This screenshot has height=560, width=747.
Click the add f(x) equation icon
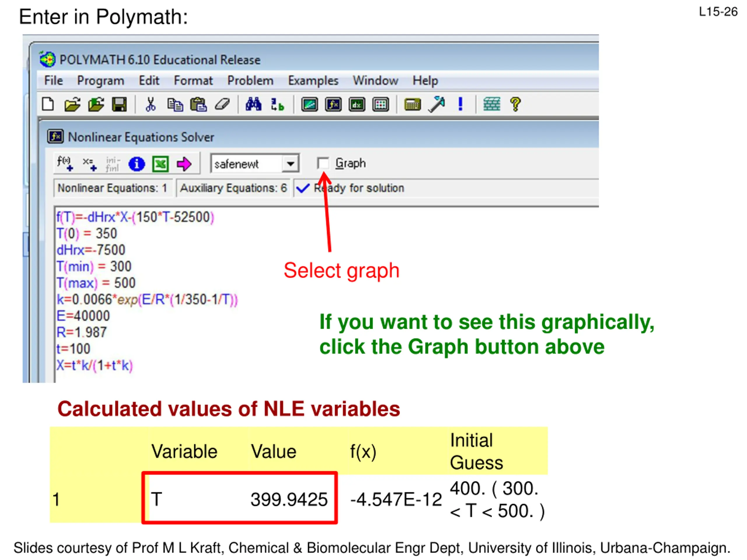(x=64, y=164)
